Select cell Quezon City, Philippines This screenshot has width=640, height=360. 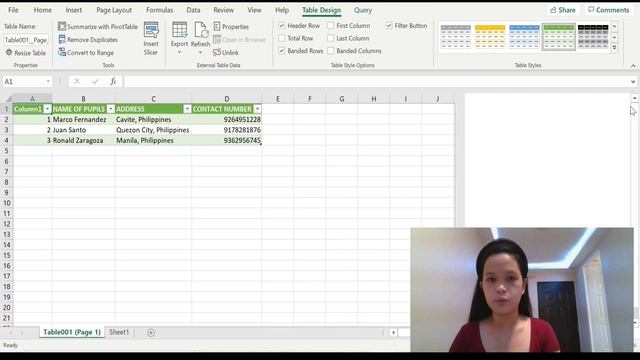(x=153, y=130)
